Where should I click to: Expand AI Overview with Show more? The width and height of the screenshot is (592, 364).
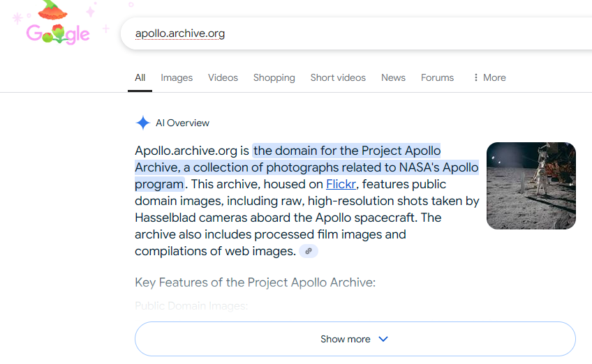(x=355, y=339)
